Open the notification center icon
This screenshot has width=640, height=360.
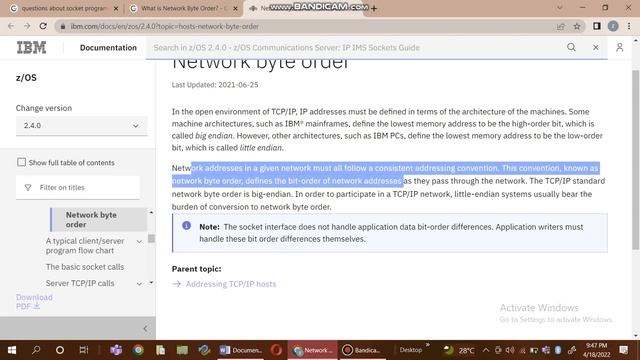[x=624, y=350]
